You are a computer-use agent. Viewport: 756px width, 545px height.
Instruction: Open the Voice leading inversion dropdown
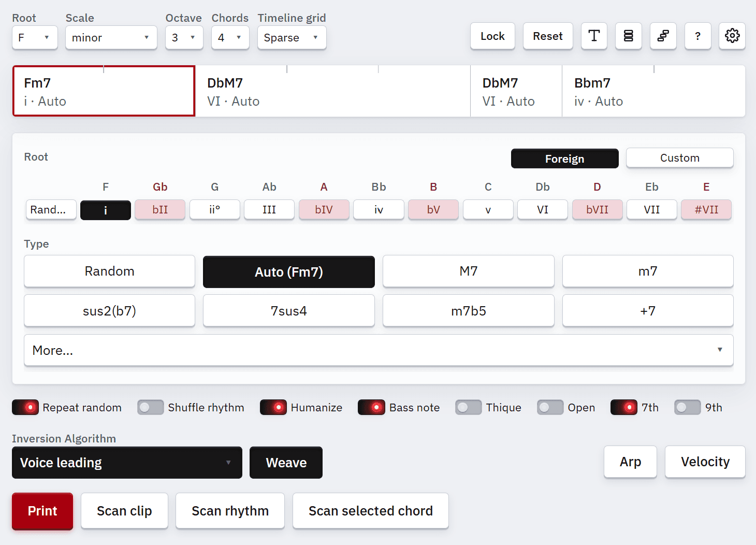pyautogui.click(x=127, y=463)
